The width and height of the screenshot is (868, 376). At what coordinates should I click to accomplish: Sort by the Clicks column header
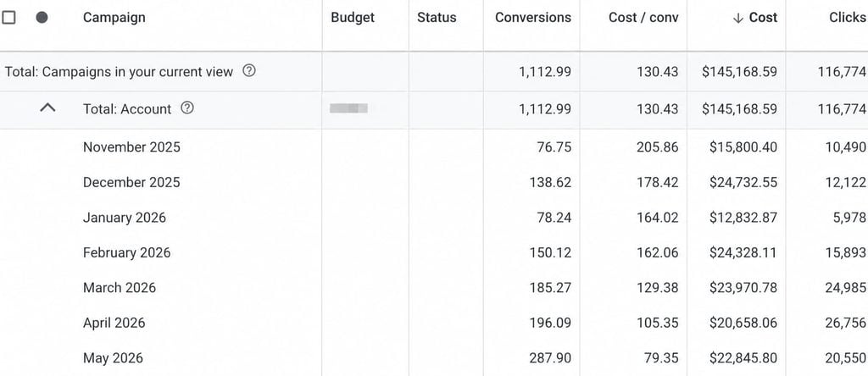(x=848, y=18)
